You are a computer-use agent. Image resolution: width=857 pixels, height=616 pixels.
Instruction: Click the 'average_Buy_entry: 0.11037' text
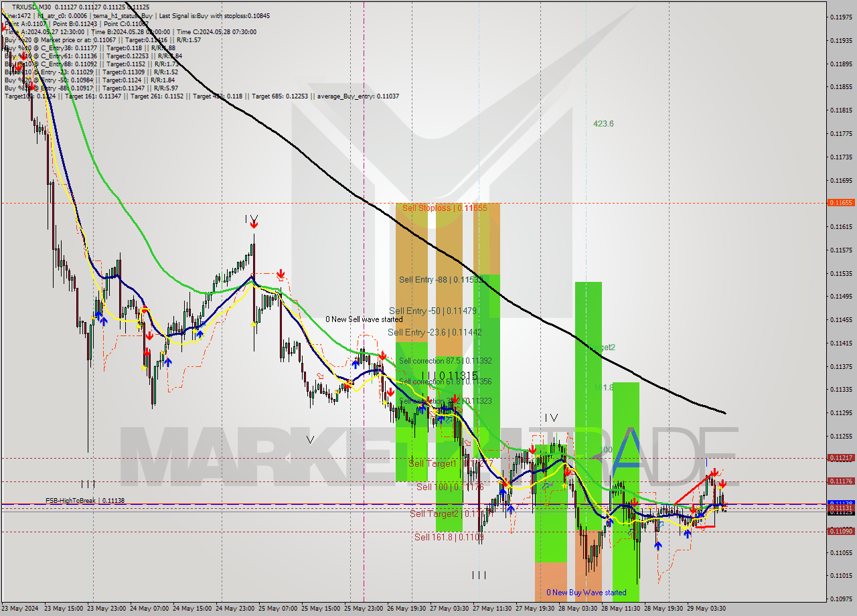pyautogui.click(x=358, y=96)
